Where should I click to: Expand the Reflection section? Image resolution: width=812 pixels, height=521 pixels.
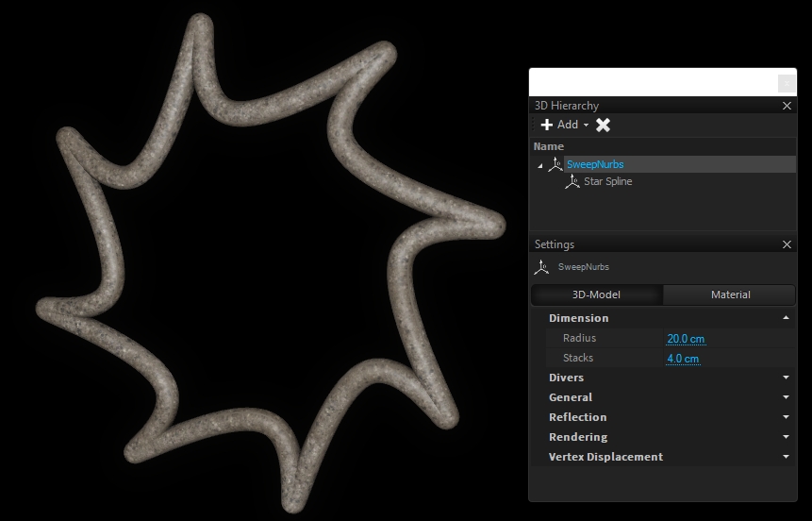(786, 417)
